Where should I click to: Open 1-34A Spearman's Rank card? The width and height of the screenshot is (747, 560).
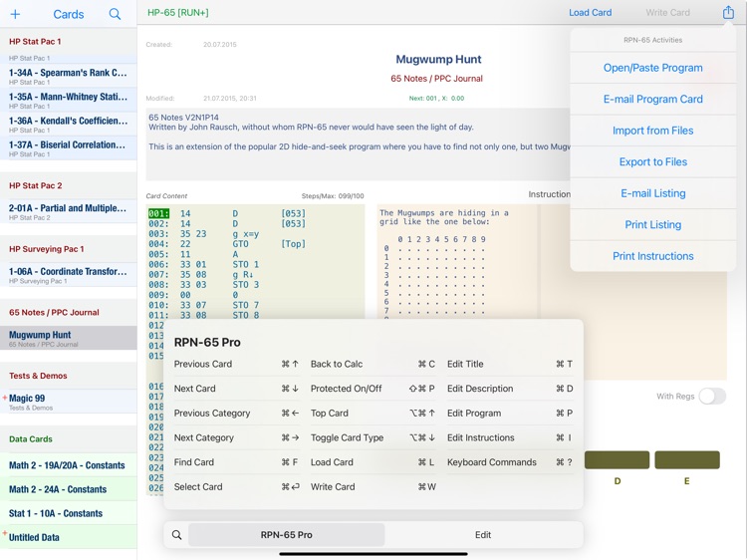(x=68, y=76)
